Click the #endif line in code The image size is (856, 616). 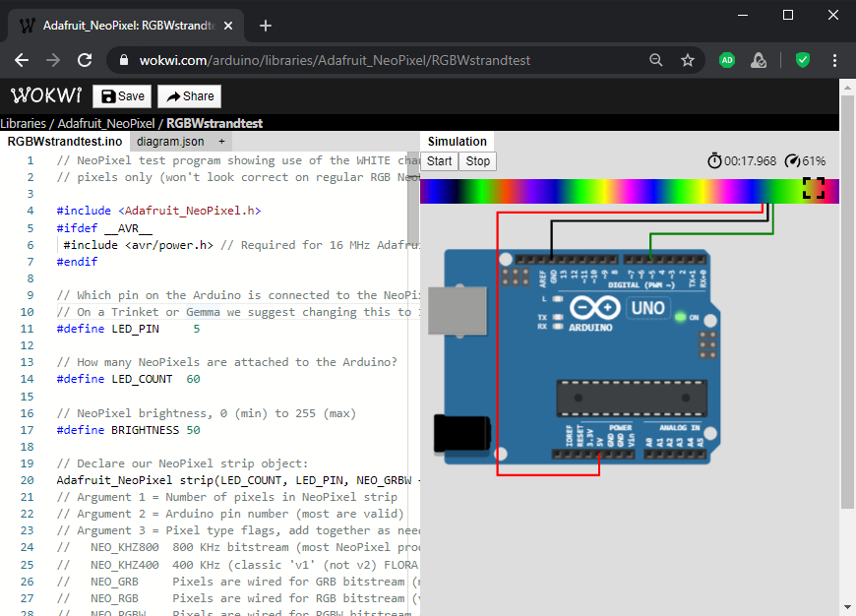click(77, 262)
